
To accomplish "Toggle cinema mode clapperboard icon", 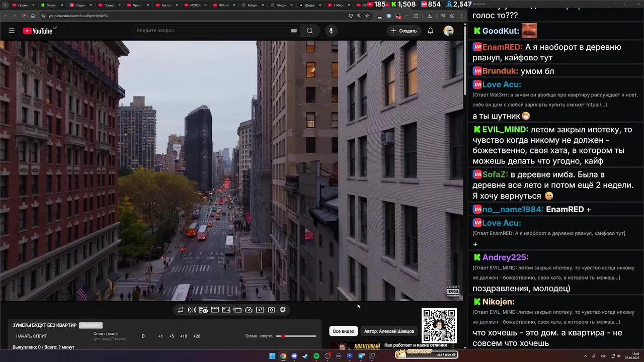I will tap(215, 310).
